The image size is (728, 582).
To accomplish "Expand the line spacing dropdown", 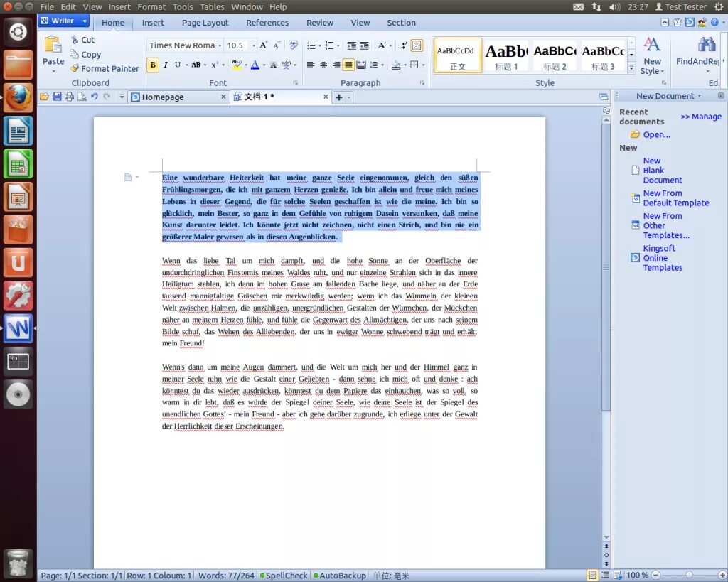I will pos(382,65).
